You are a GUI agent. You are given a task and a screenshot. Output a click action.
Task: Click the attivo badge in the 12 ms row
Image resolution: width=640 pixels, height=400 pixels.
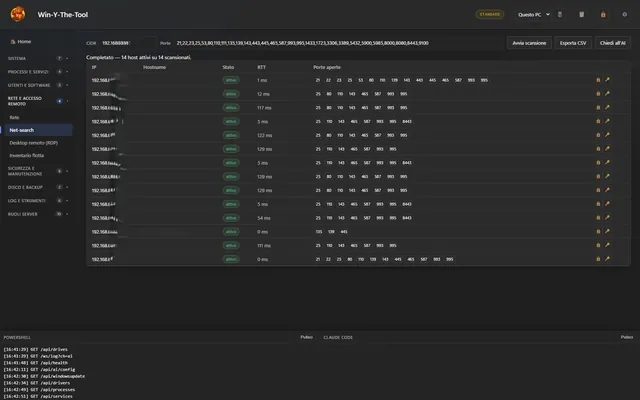tap(231, 94)
